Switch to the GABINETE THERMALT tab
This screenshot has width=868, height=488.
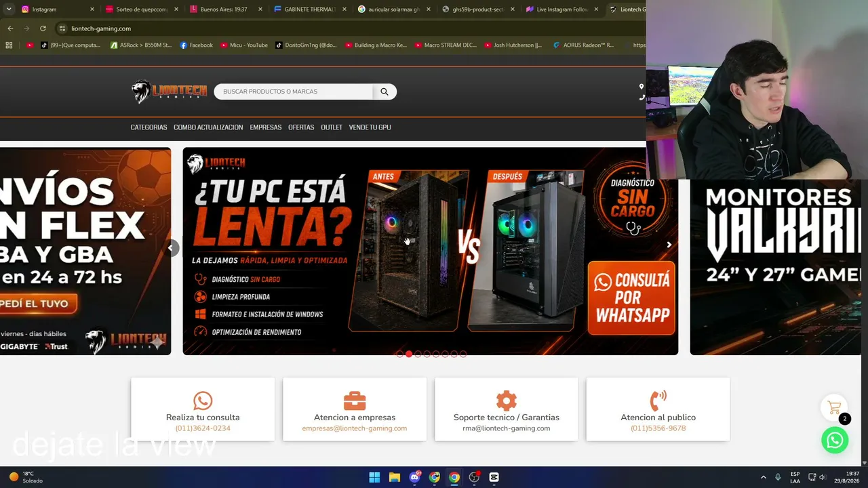(309, 9)
